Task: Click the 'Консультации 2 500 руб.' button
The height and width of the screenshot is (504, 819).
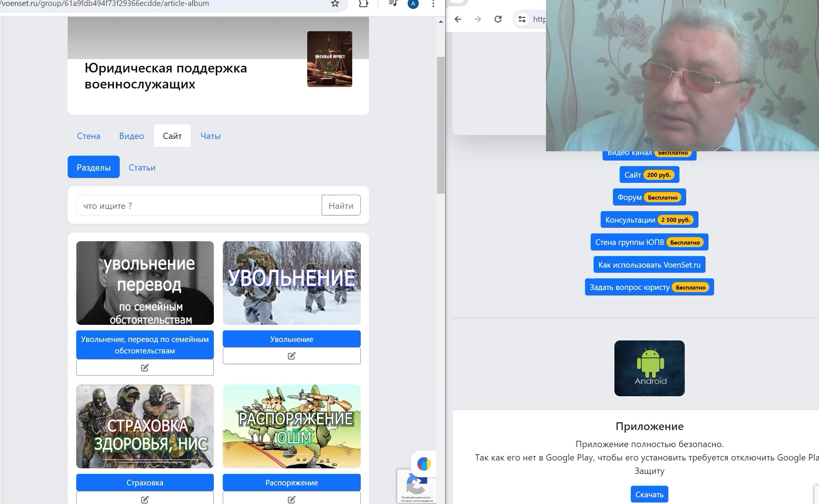Action: (649, 220)
